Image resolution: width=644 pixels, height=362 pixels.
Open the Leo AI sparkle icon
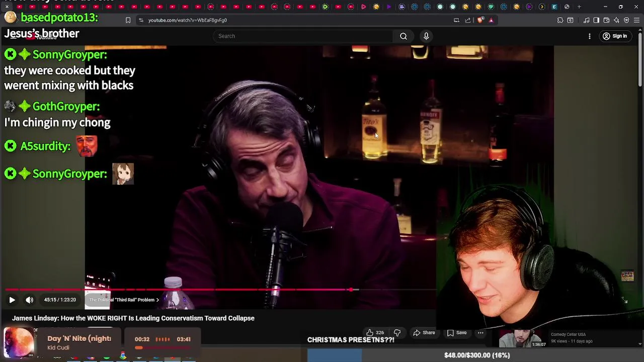pos(616,20)
